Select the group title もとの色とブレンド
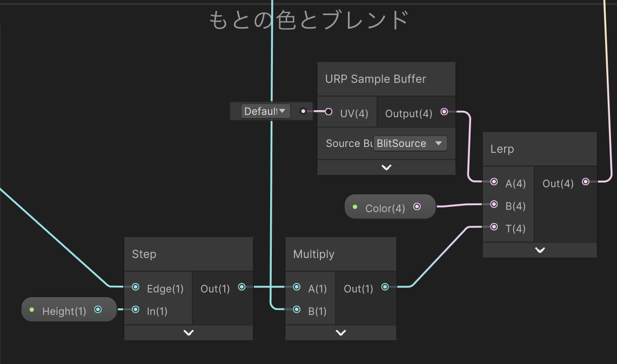Viewport: 617px width, 364px height. [308, 19]
